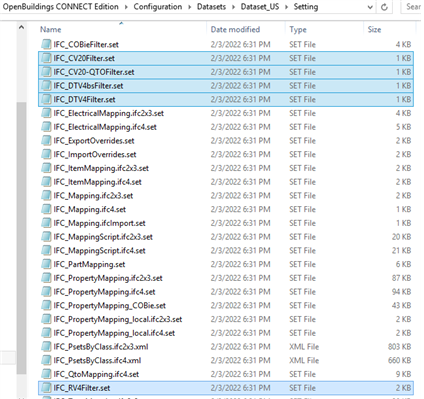The image size is (424, 399).
Task: Click the IFC_PsetsByClass.ifc4.xml file icon
Action: (x=46, y=360)
